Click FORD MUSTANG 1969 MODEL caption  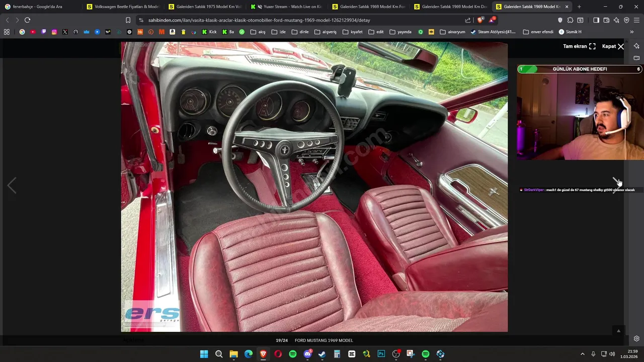coord(324,340)
